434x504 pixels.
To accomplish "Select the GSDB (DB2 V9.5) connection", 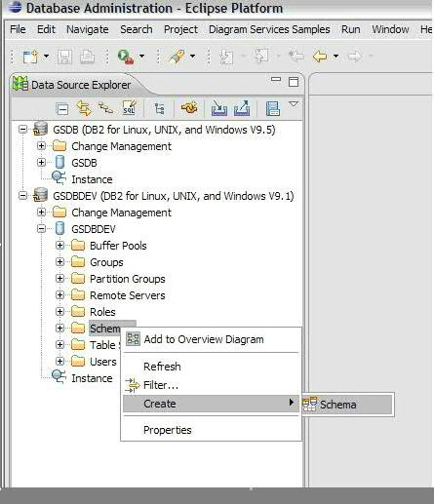I will click(x=164, y=130).
